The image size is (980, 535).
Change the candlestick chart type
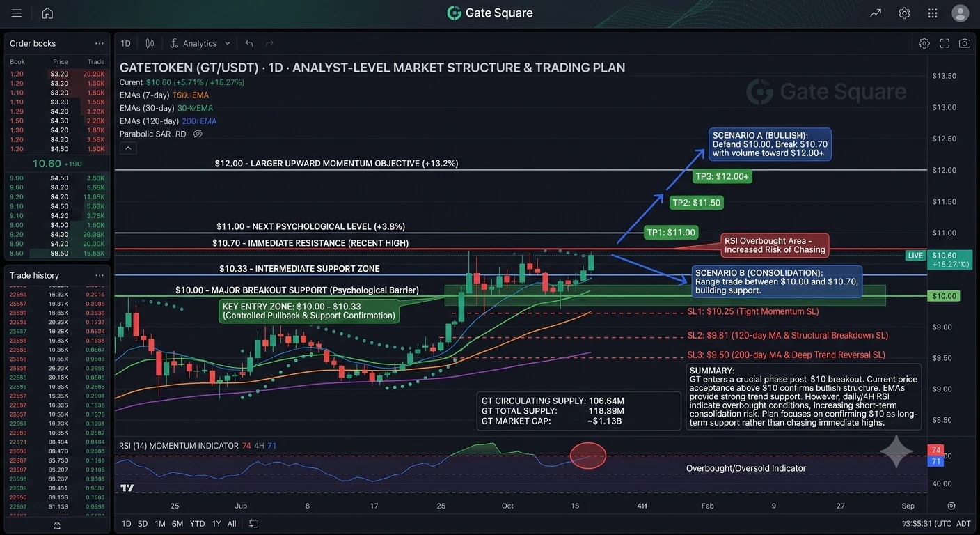150,43
